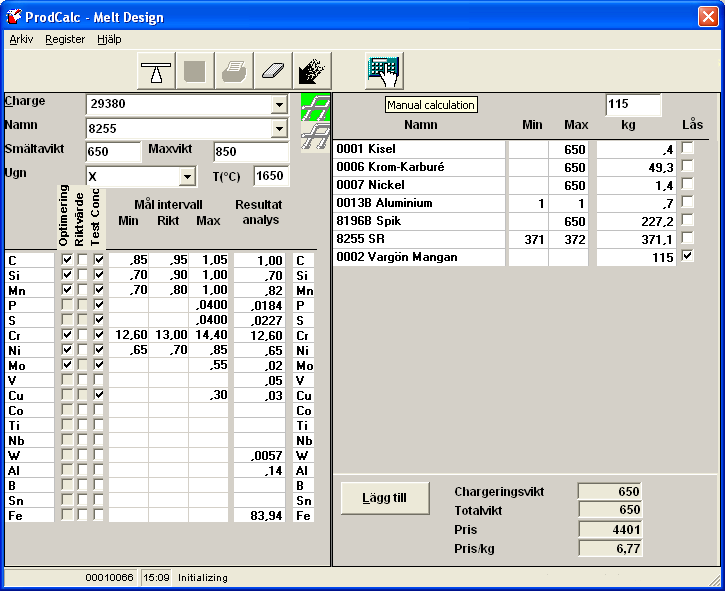Screen dimensions: 725x591
Task: Click the gray grid icon below green one
Action: (315, 137)
